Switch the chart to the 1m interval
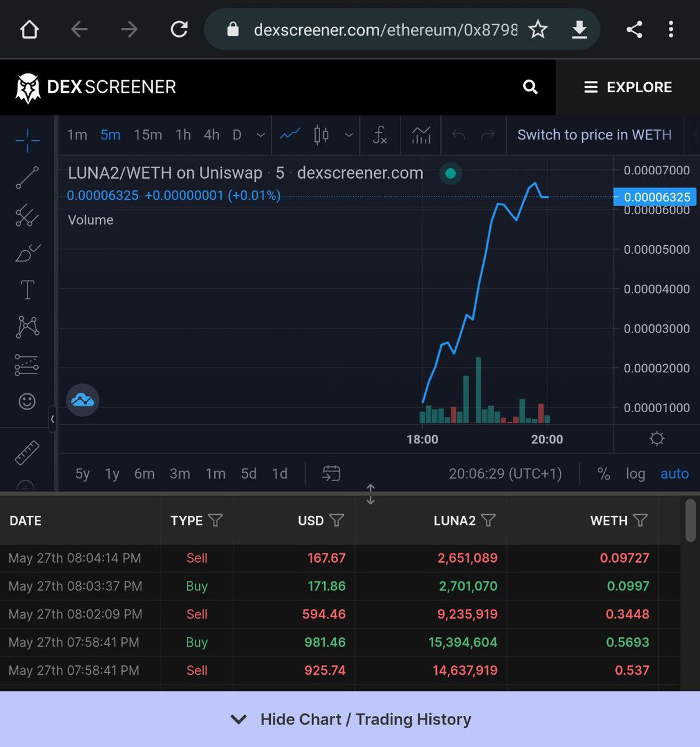The image size is (700, 747). (x=77, y=135)
